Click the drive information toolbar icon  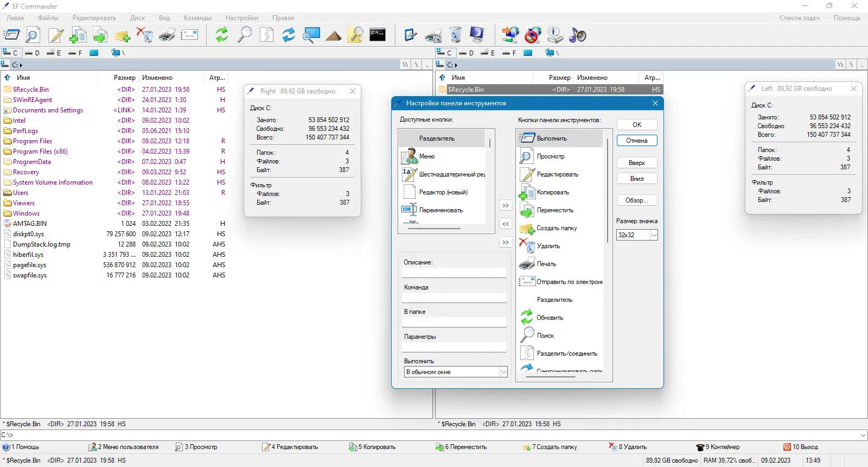click(555, 35)
